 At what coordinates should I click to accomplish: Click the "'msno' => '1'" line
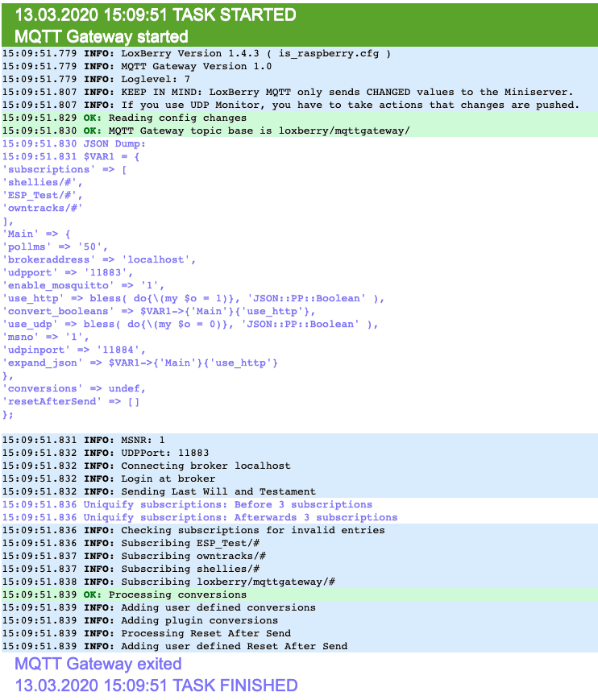pyautogui.click(x=46, y=338)
